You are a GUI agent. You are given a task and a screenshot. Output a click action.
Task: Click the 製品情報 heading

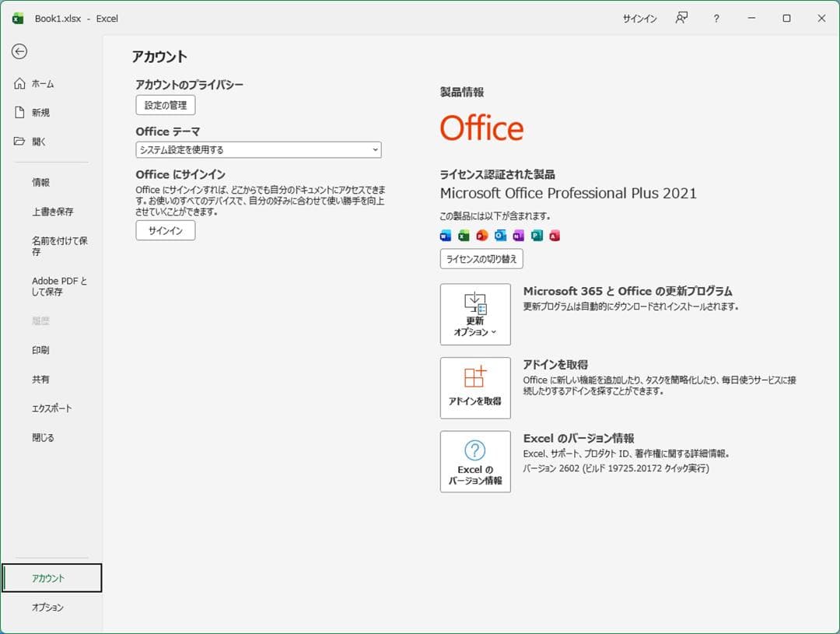(462, 92)
